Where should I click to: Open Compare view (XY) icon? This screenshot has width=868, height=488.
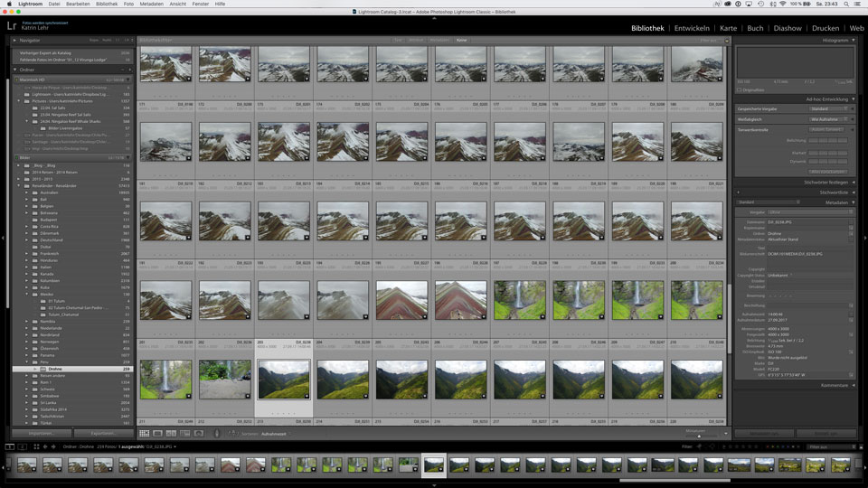click(x=171, y=434)
